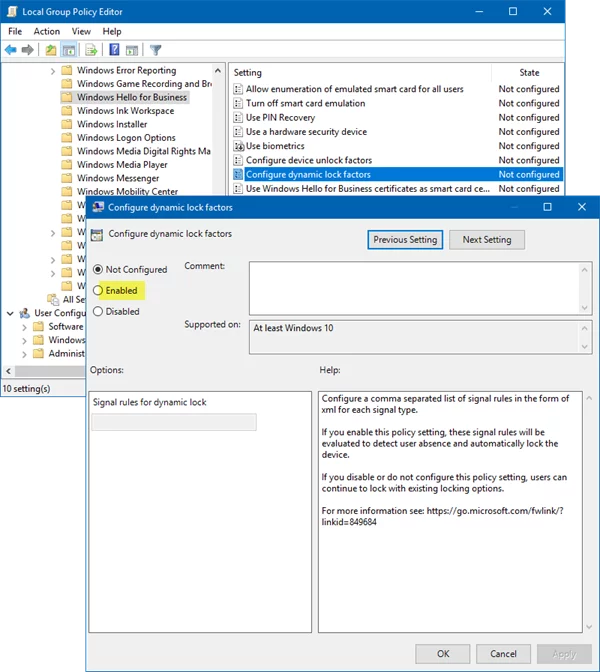Toggle the Show/Hide Console Tree icon
This screenshot has height=672, width=600.
(69, 50)
